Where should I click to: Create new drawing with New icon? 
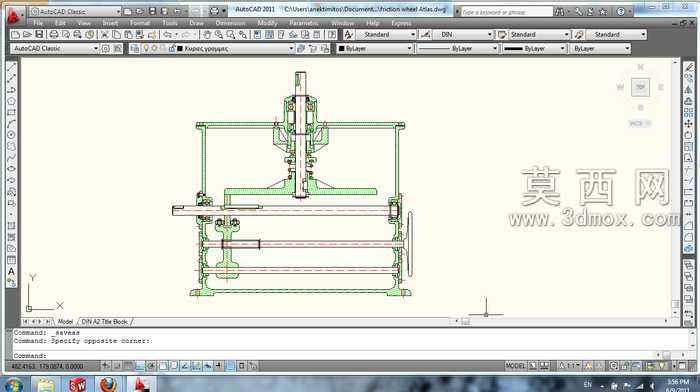click(16, 34)
